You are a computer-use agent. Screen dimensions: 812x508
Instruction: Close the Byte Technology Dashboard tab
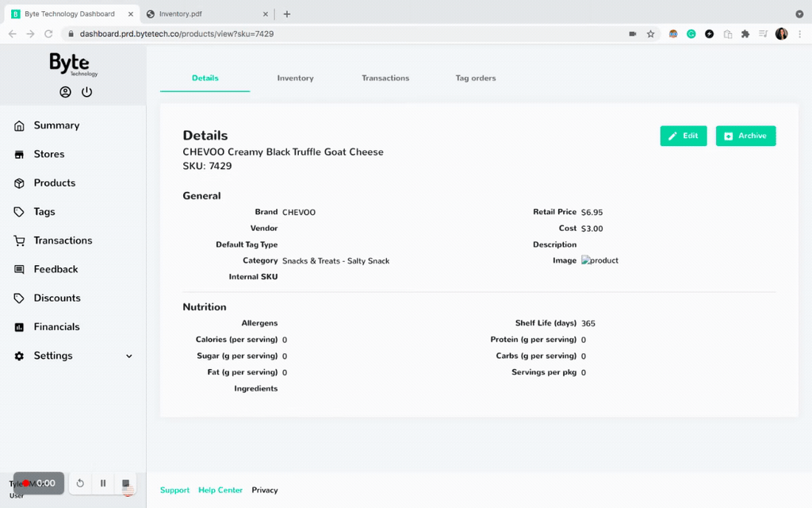pos(131,14)
